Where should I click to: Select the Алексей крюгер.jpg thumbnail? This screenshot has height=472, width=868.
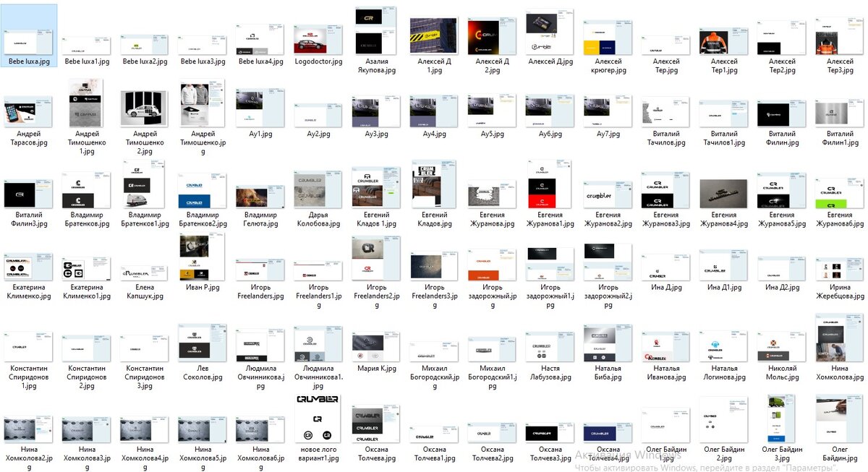tap(608, 39)
